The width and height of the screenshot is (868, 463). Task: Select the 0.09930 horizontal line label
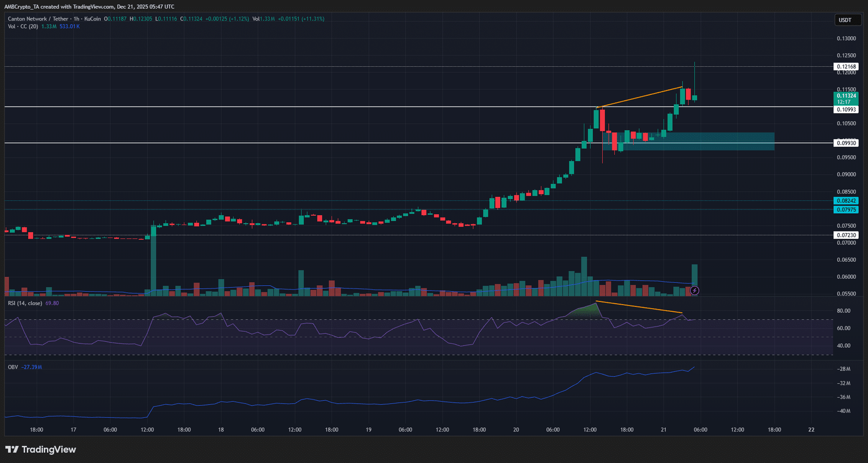point(846,143)
